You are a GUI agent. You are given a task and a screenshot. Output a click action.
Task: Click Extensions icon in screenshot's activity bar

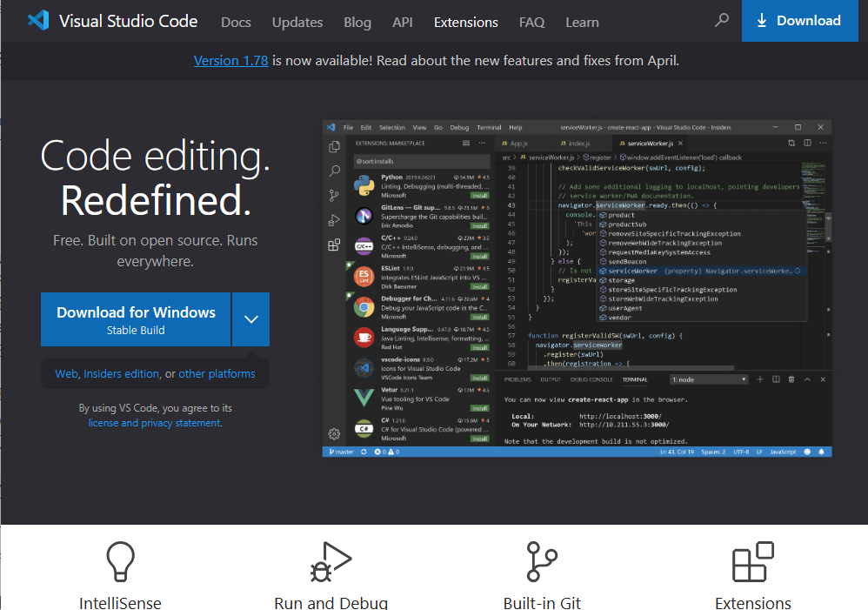pos(334,245)
